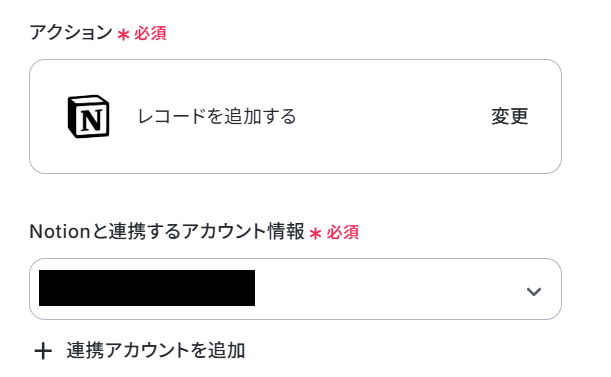Viewport: 611px width, 377px height.
Task: Open the Notion account selection combo box
Action: 295,289
